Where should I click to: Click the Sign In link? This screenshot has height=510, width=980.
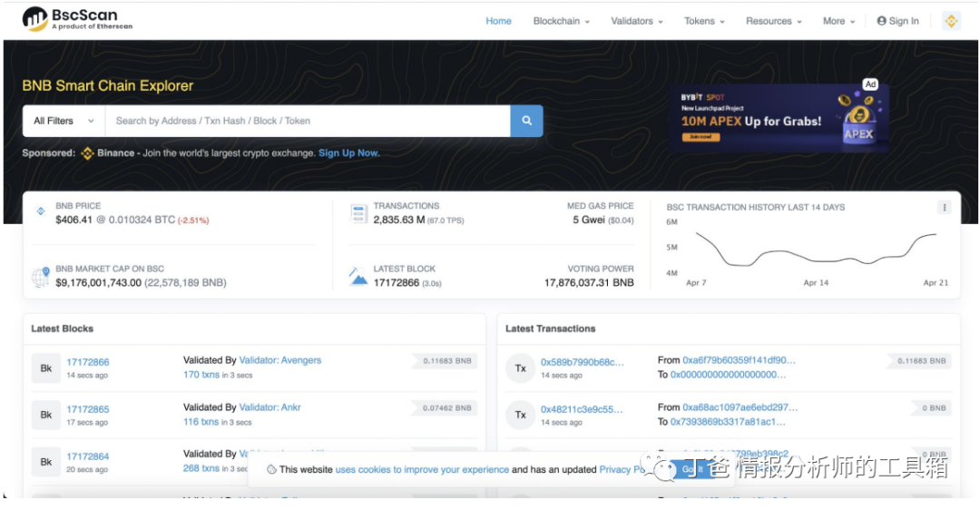897,21
